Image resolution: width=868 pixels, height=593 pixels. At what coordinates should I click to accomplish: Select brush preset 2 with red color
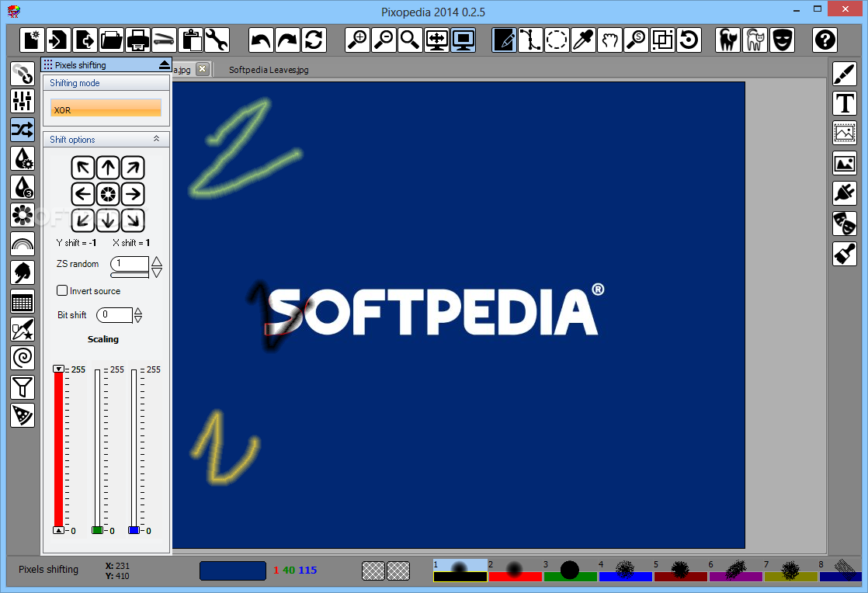(515, 570)
